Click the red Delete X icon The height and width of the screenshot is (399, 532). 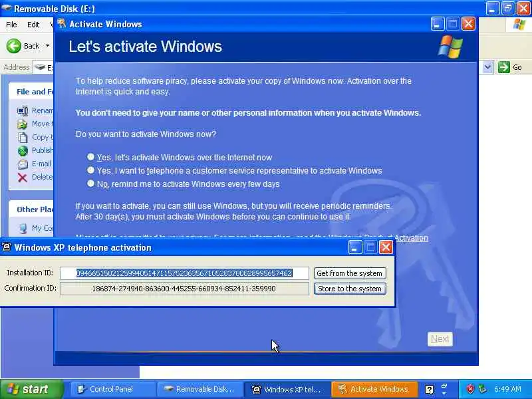tap(23, 177)
